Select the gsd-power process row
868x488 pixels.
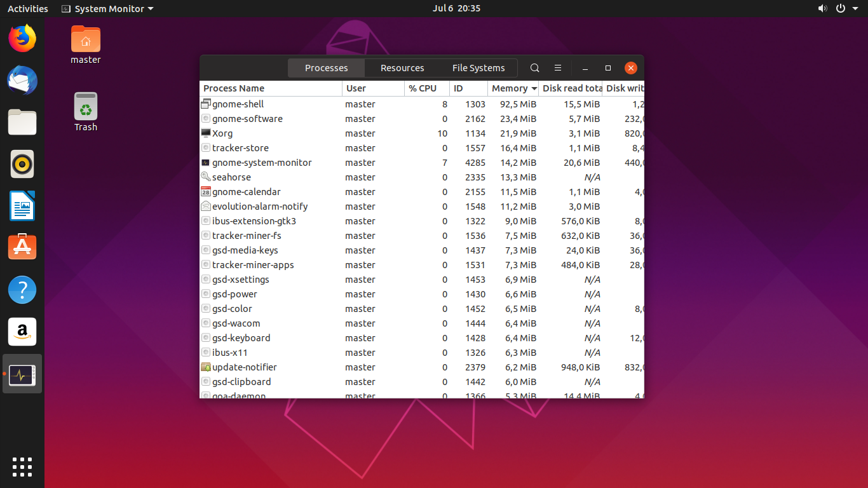(x=422, y=294)
